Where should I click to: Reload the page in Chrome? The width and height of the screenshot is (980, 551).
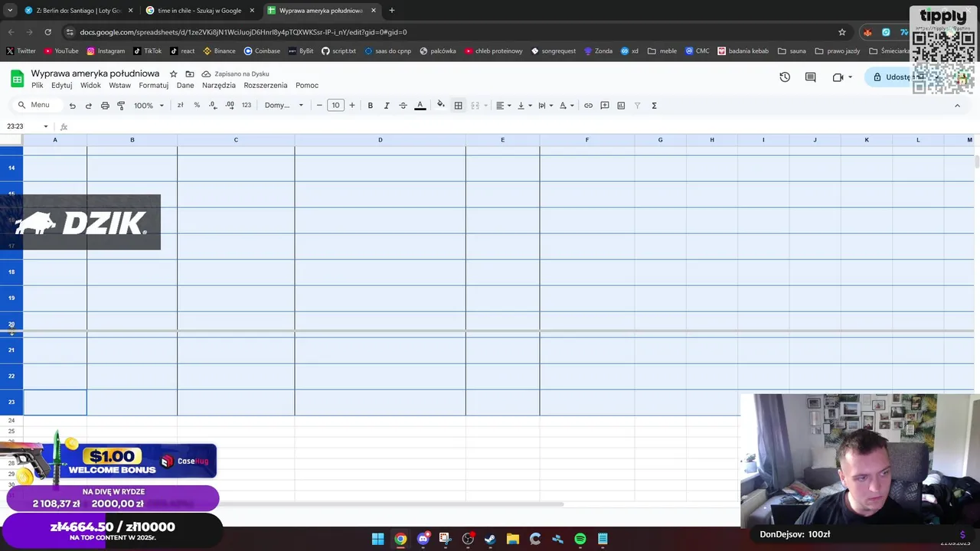click(x=47, y=32)
